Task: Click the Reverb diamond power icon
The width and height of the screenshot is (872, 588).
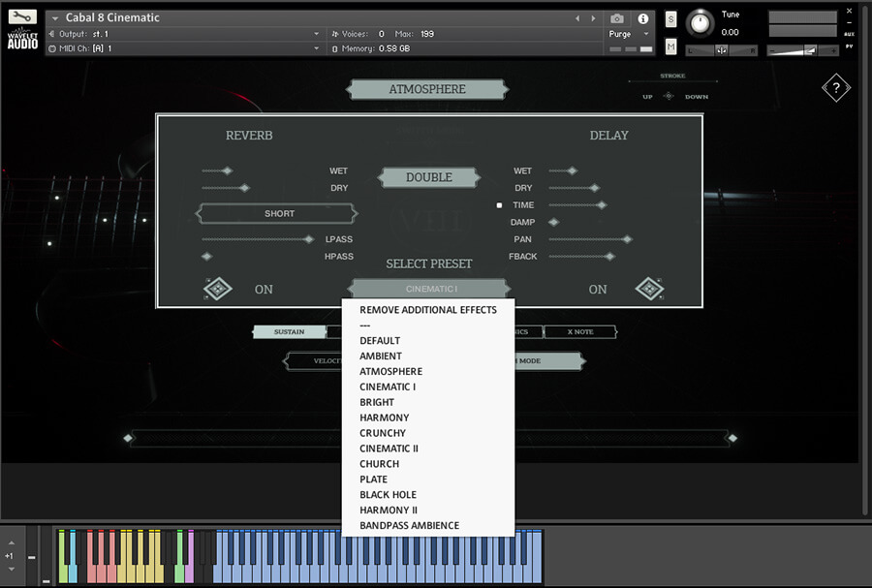Action: [217, 289]
